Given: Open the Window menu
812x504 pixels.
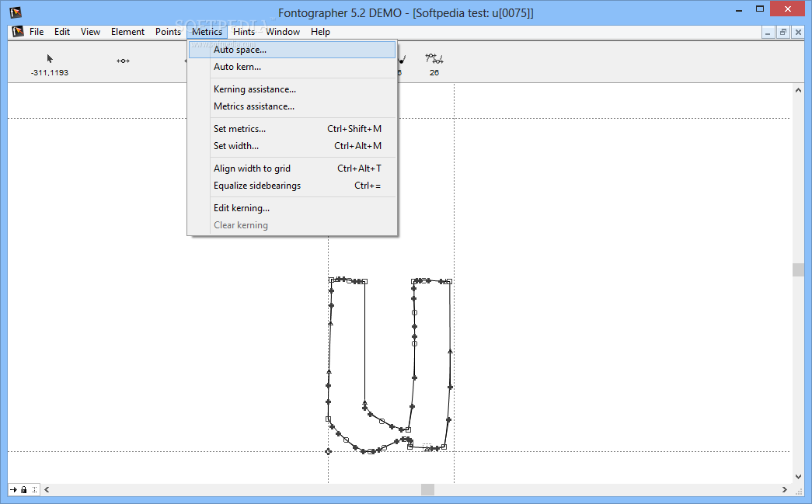Looking at the screenshot, I should click(x=283, y=32).
